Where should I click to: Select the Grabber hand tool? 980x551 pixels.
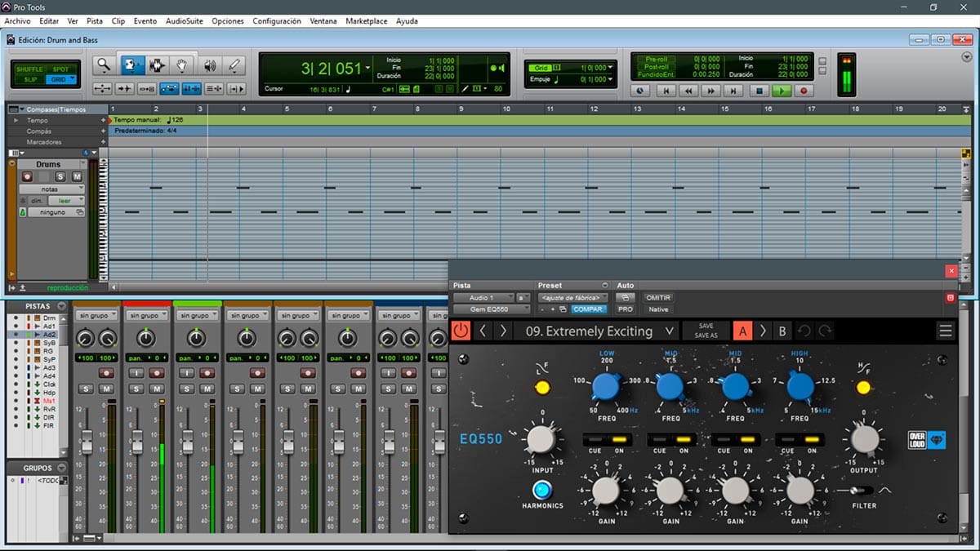(x=183, y=65)
